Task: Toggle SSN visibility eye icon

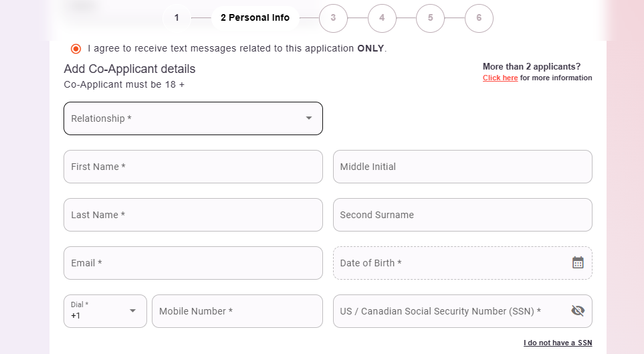Action: coord(578,311)
